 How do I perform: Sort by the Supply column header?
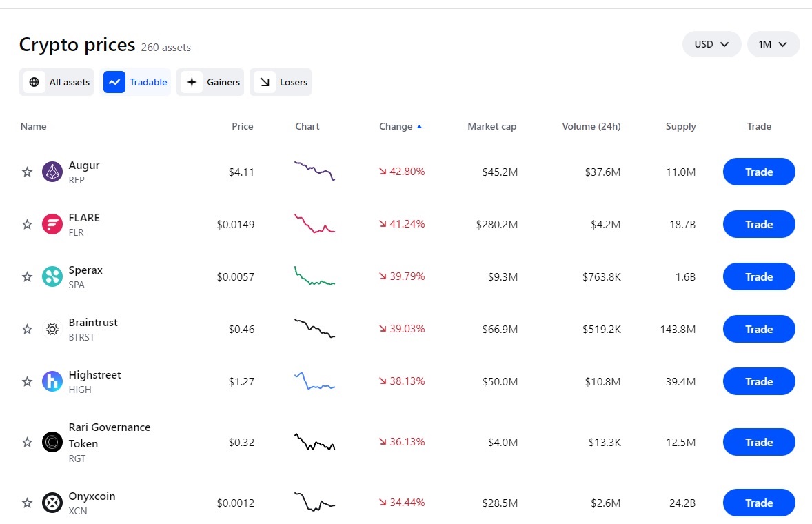click(680, 126)
